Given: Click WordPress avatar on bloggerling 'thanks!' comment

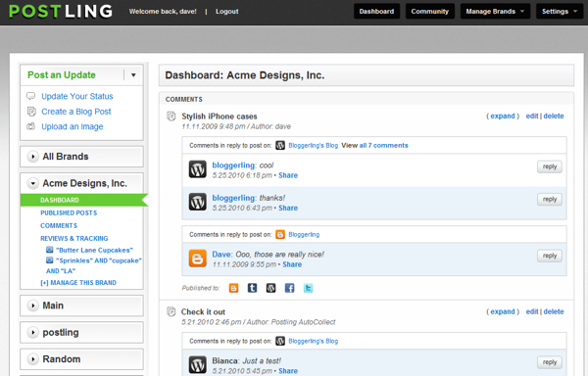Looking at the screenshot, I should (x=198, y=202).
